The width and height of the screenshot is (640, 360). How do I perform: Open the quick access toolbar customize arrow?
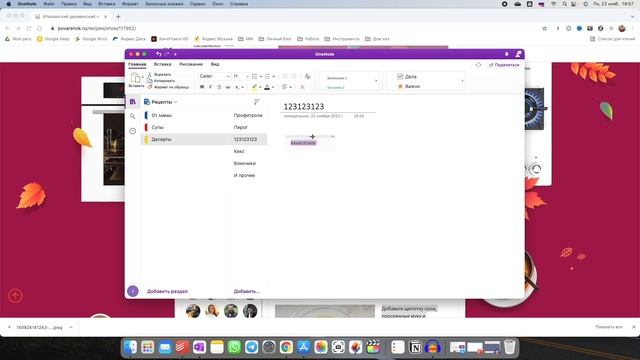tap(176, 54)
